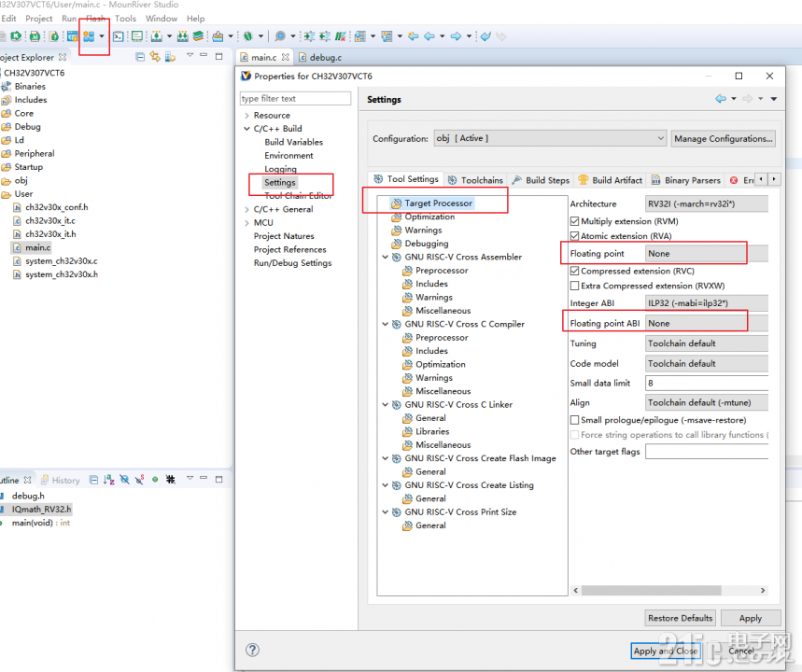Click the Apply and Close button
This screenshot has height=672, width=802.
(665, 651)
